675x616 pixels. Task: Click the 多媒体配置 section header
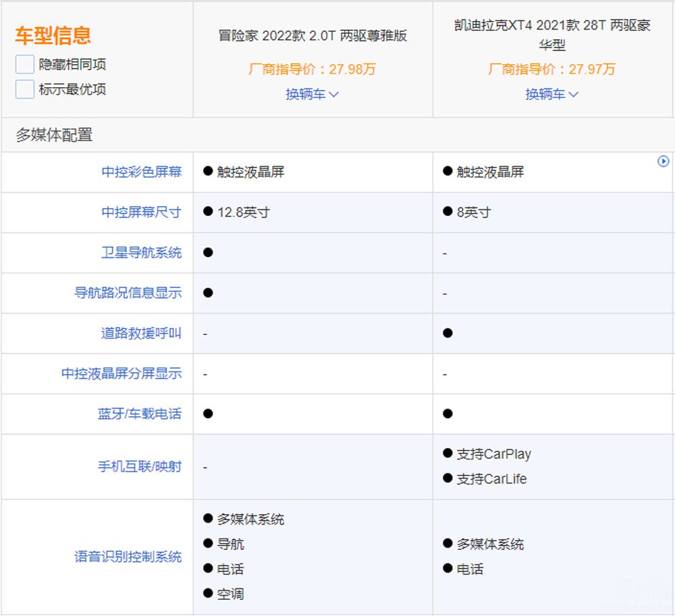pyautogui.click(x=54, y=135)
